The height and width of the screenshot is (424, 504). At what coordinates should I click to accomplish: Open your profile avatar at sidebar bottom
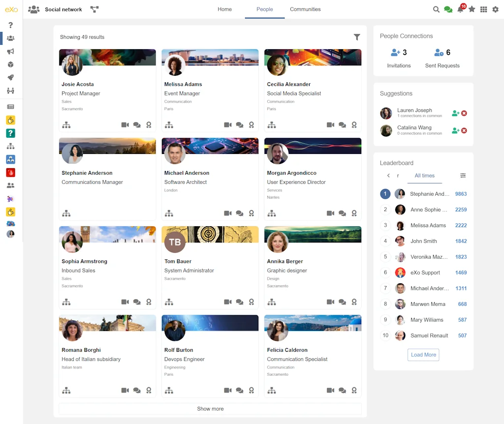pyautogui.click(x=10, y=234)
